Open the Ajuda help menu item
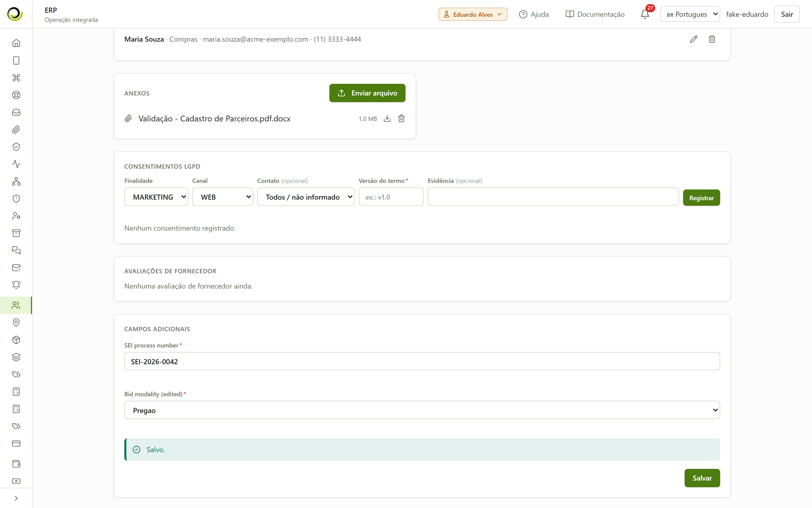The image size is (812, 508). point(534,14)
